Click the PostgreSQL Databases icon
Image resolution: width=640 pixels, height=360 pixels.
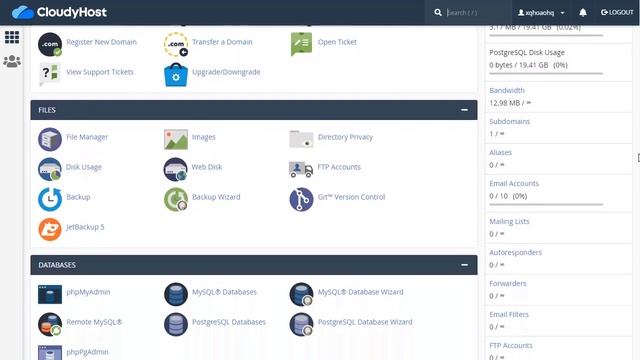coord(176,324)
